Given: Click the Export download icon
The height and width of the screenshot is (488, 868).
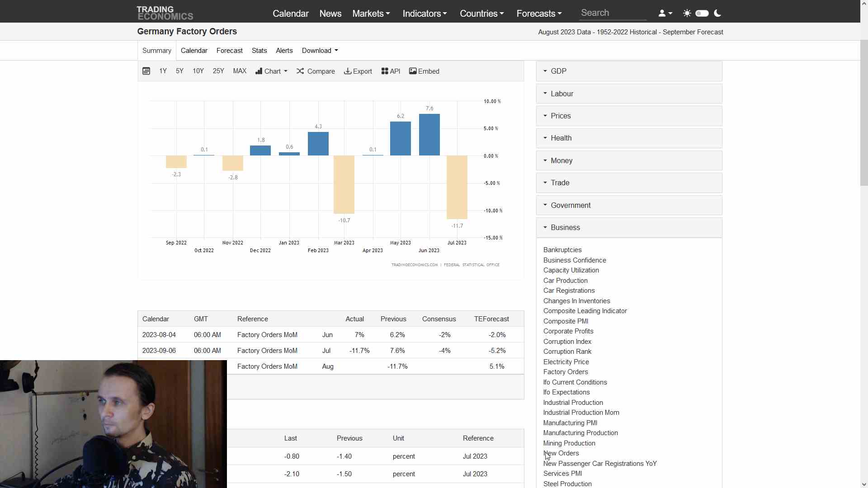Looking at the screenshot, I should 348,71.
